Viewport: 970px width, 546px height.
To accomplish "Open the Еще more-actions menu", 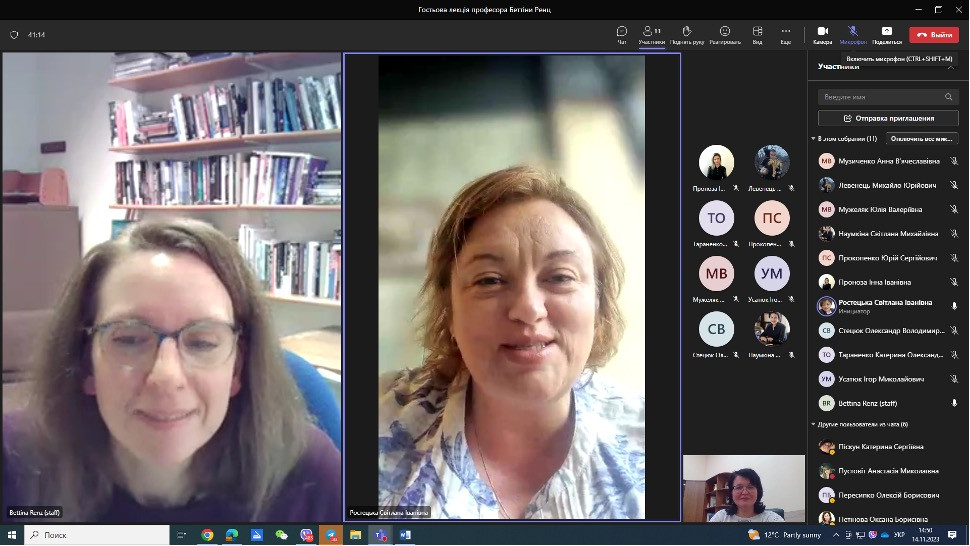I will [786, 35].
